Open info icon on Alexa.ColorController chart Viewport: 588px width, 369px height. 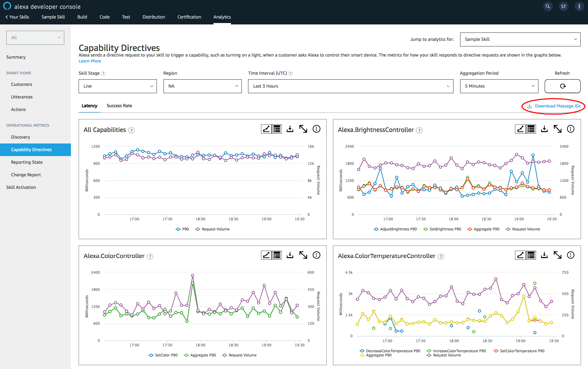click(x=316, y=255)
